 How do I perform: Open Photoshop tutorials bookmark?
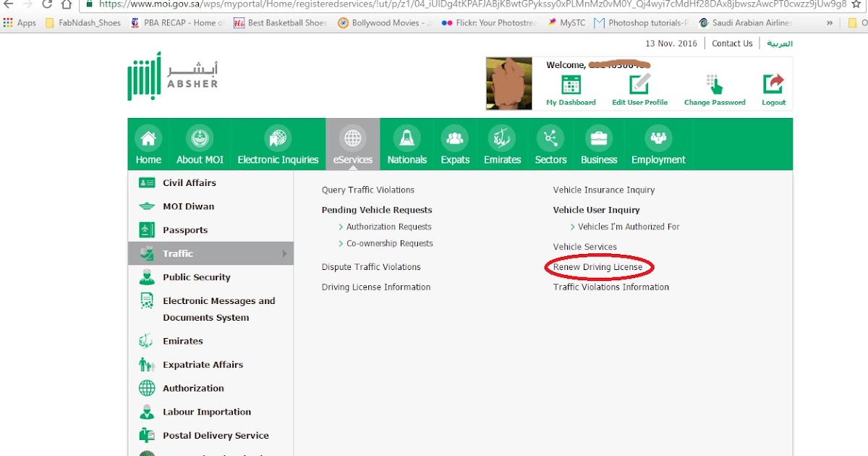click(641, 23)
